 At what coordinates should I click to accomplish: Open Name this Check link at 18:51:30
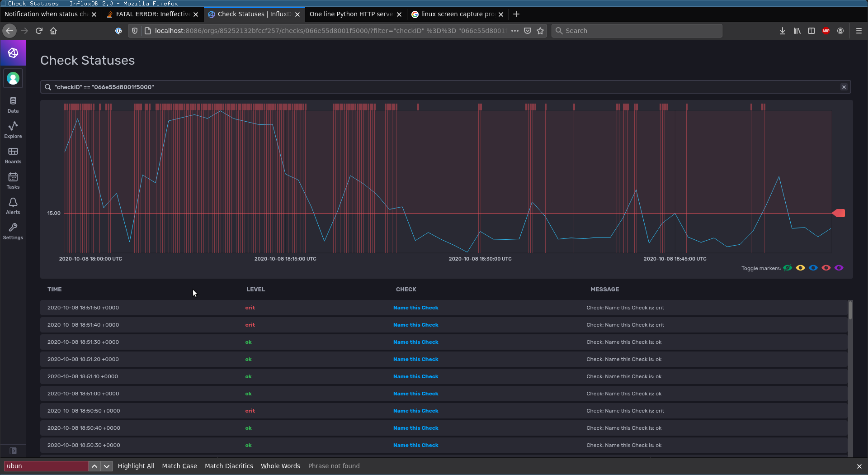tap(415, 342)
